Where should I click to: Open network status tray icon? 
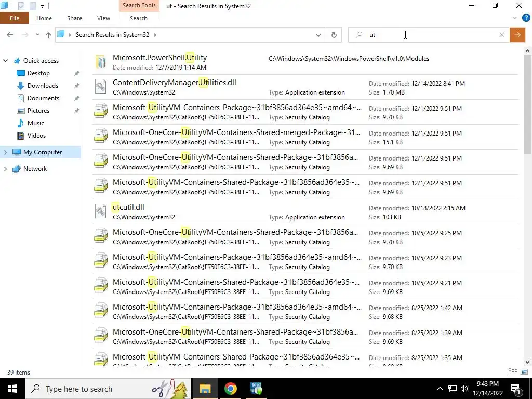tap(453, 389)
